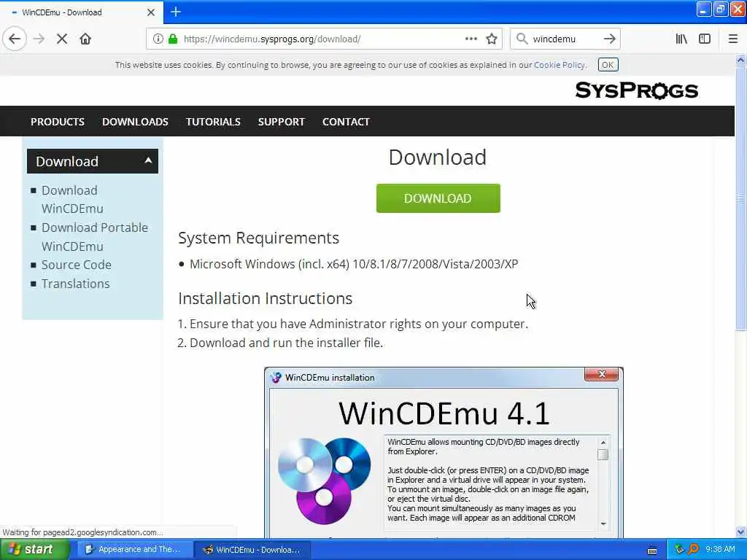Click the browser forward arrow
Viewport: 747px width, 560px height.
[39, 39]
